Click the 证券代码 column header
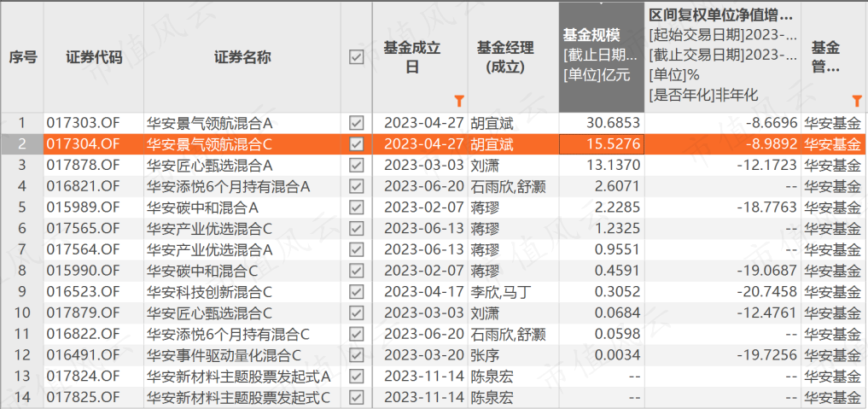This screenshot has width=868, height=409. click(94, 57)
